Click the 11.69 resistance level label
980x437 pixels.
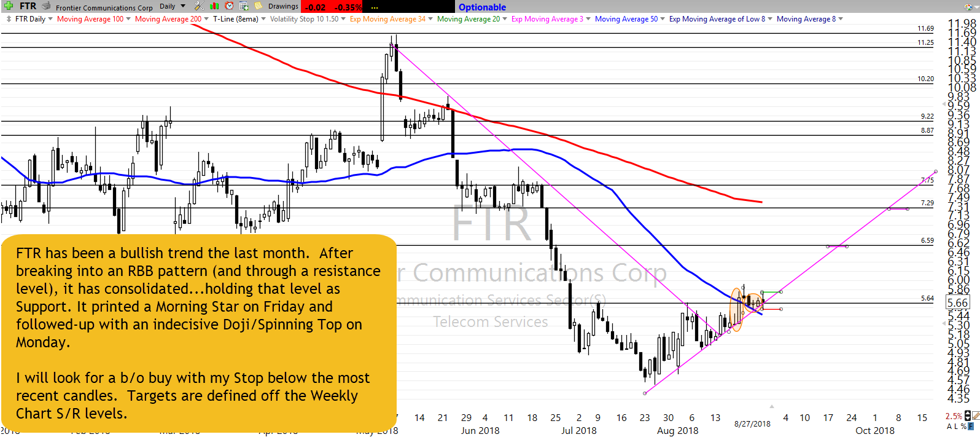tap(925, 28)
